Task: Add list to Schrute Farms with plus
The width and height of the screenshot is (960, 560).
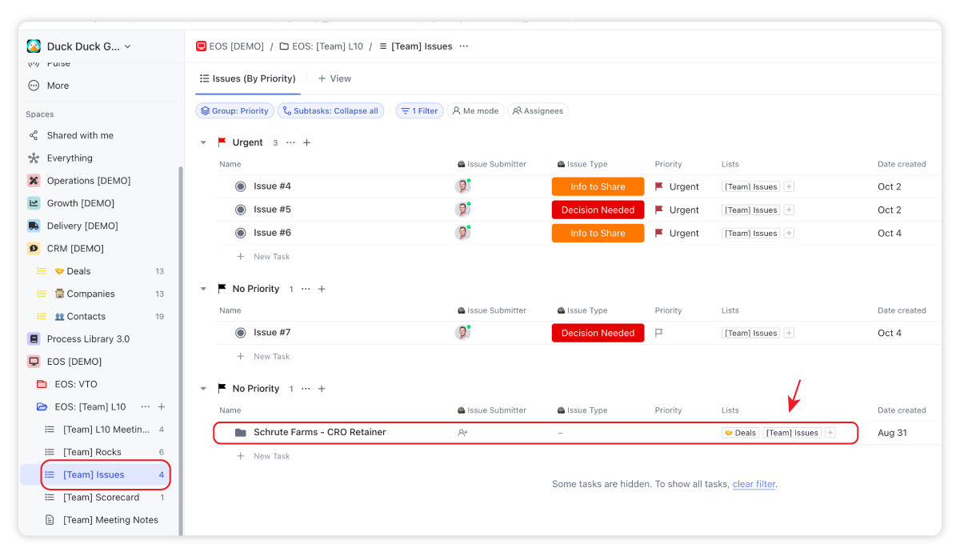Action: pos(830,433)
